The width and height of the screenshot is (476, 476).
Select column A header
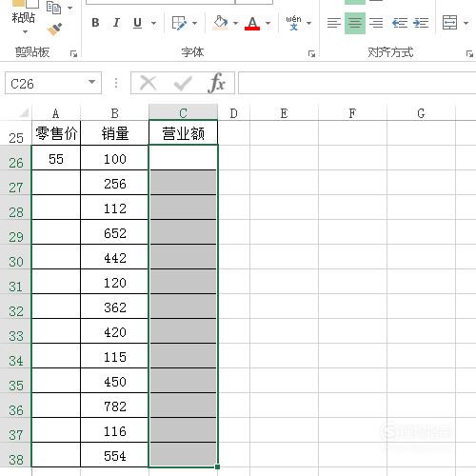[56, 113]
